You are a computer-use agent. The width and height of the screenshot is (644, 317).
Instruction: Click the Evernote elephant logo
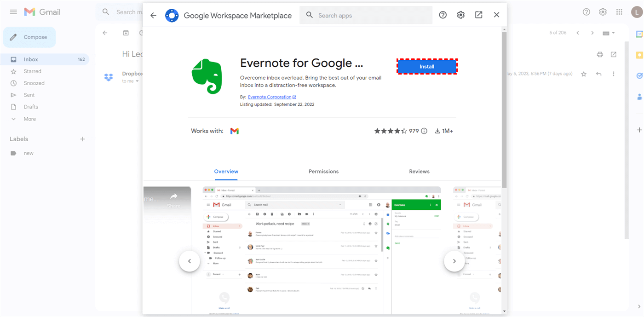tap(207, 76)
